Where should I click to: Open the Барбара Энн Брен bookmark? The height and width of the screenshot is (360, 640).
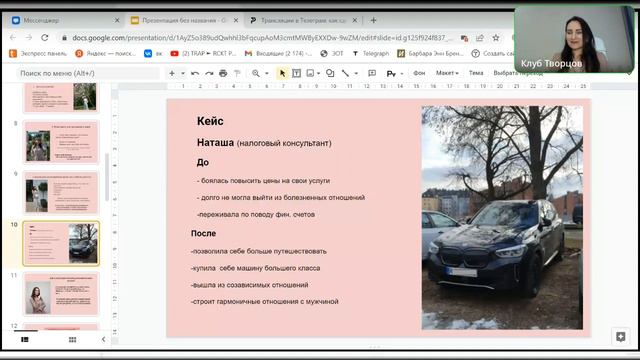pos(431,53)
